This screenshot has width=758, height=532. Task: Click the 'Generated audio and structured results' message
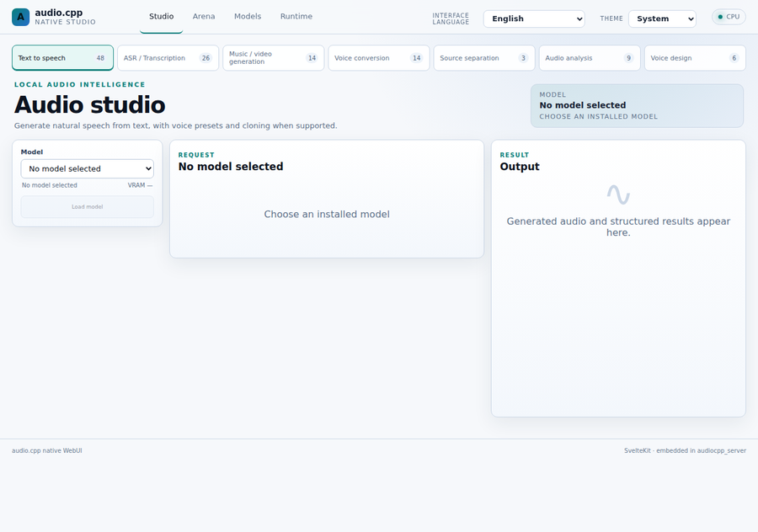pyautogui.click(x=618, y=226)
